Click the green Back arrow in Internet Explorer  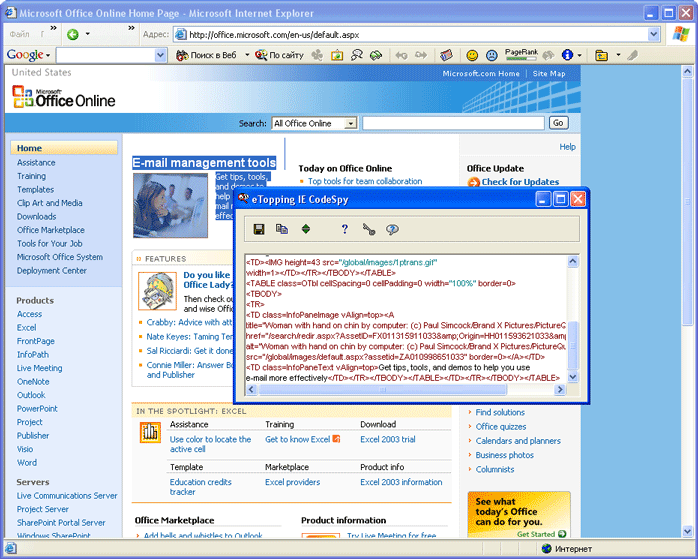tap(73, 34)
